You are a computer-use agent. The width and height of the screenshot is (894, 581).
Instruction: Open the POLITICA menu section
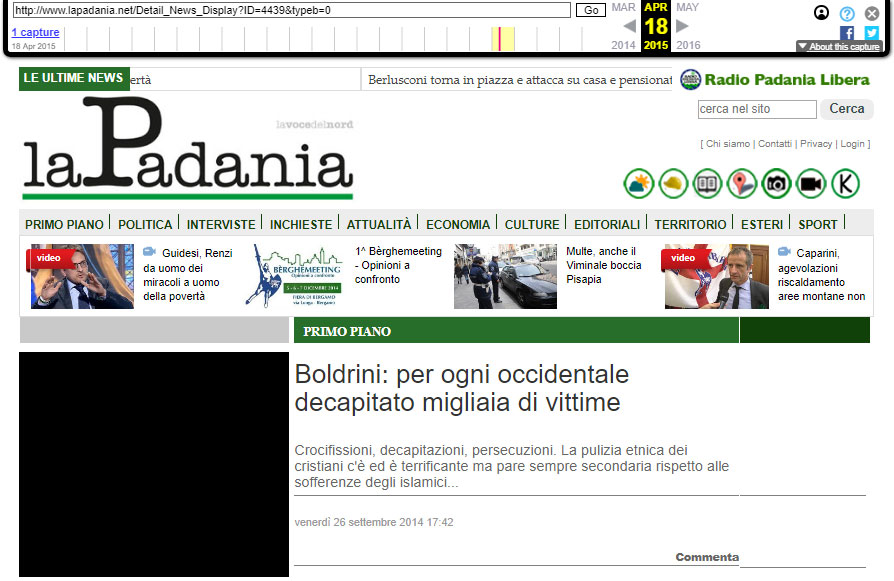point(145,225)
